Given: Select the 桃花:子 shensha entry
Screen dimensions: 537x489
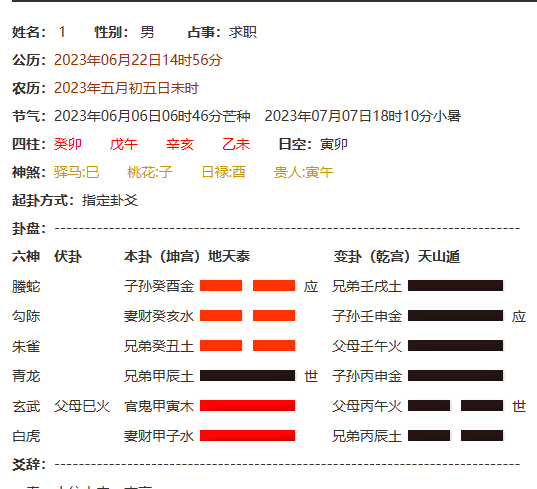Looking at the screenshot, I should (x=150, y=173).
